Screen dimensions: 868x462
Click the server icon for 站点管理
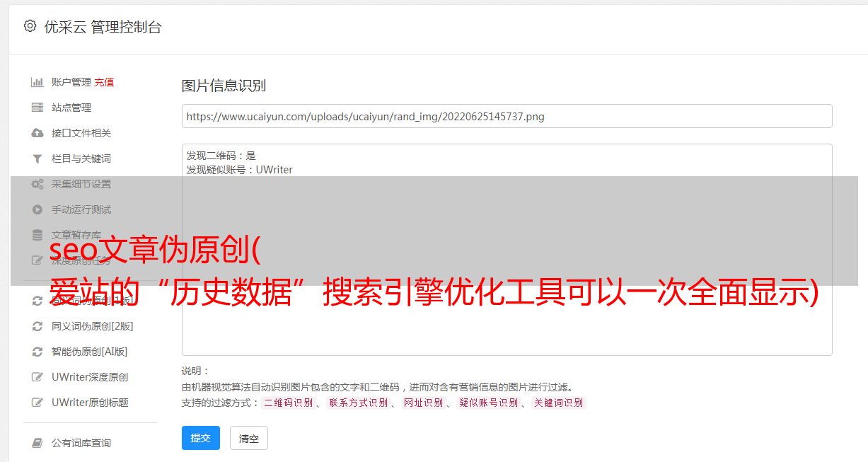37,108
